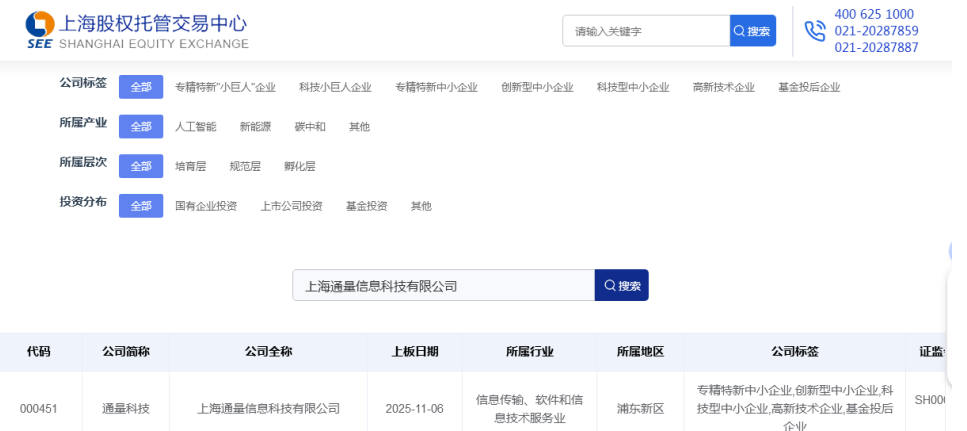967x431 pixels.
Task: Select 全部 under 公司标签
Action: tap(141, 87)
